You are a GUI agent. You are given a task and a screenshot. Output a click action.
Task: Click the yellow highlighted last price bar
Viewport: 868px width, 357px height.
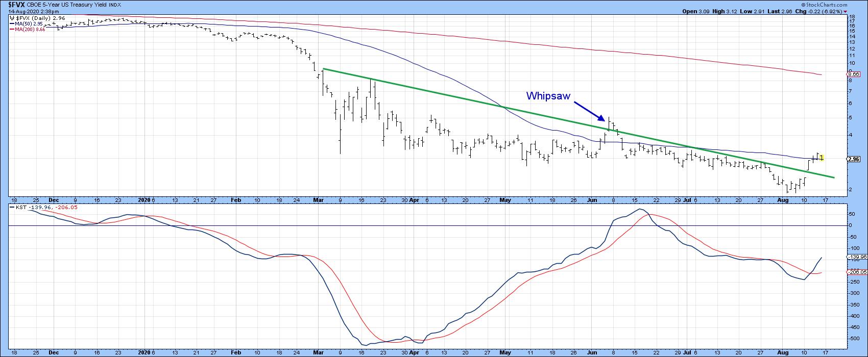coord(821,158)
